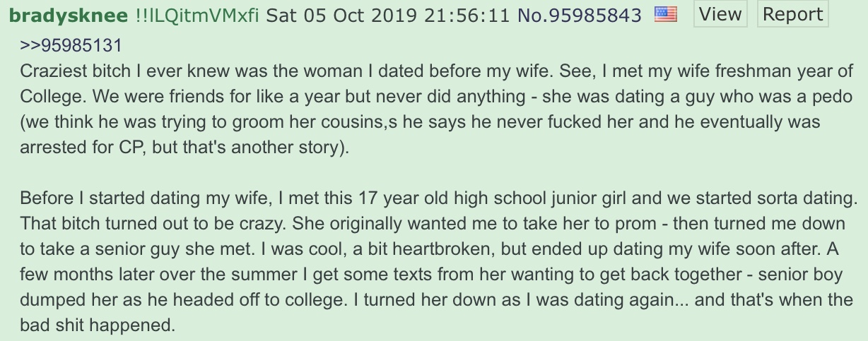
Task: Report this post using the Report button
Action: (x=793, y=14)
